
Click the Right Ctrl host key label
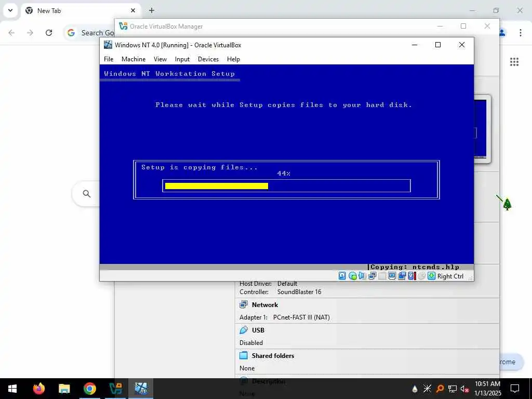point(450,276)
